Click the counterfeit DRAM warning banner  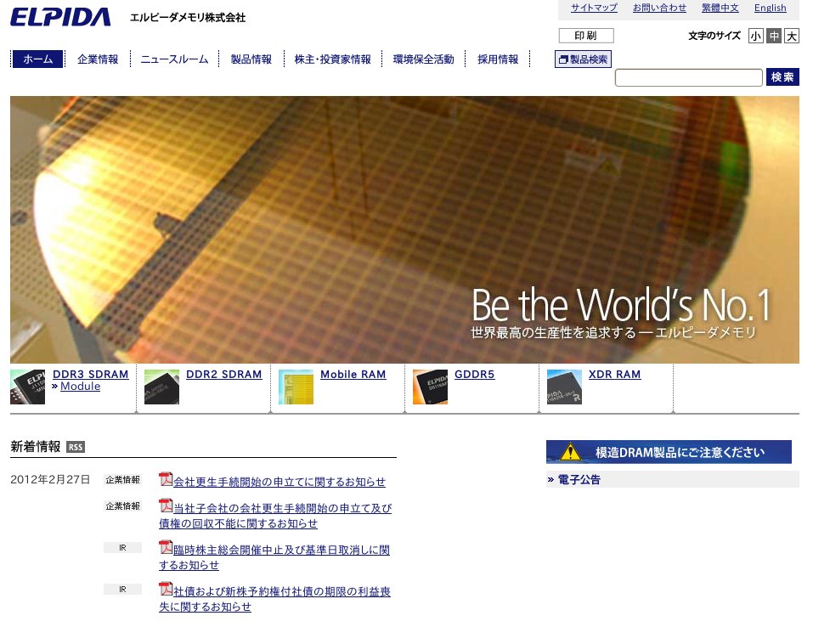[x=669, y=452]
